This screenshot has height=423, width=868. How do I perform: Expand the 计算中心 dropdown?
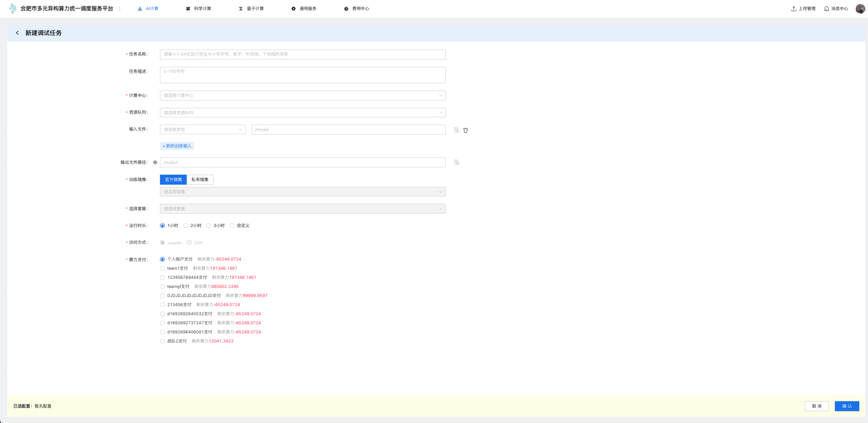tap(303, 96)
